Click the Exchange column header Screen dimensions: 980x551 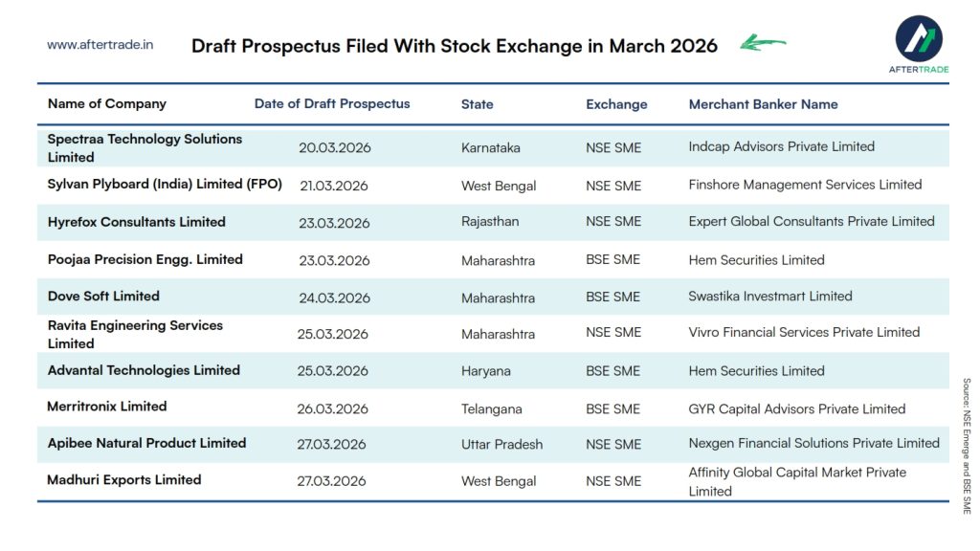pos(616,104)
